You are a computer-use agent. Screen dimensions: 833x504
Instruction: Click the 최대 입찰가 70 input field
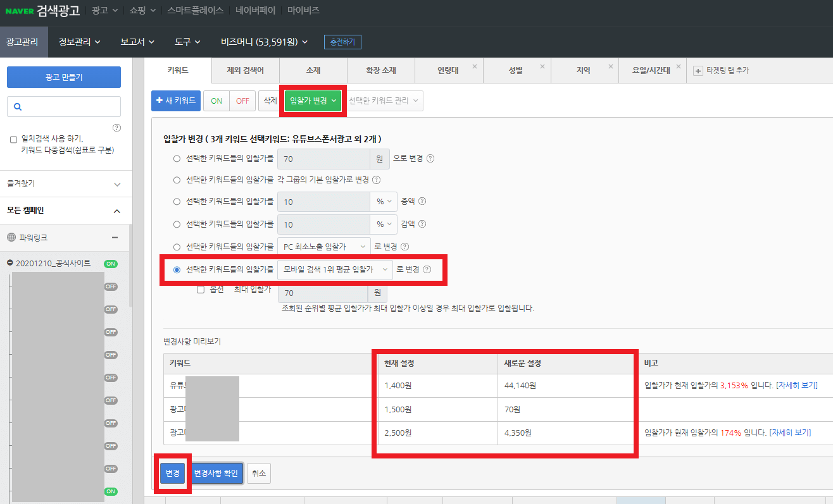325,293
